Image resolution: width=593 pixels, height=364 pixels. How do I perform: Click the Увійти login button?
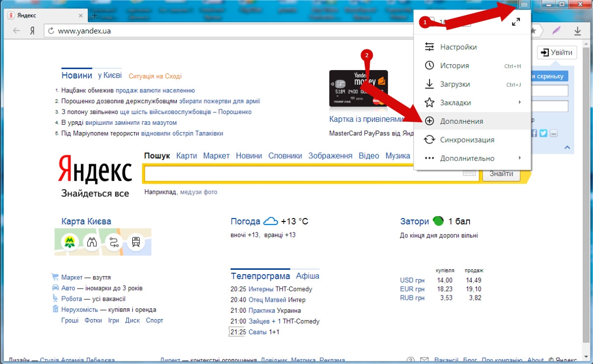click(556, 53)
